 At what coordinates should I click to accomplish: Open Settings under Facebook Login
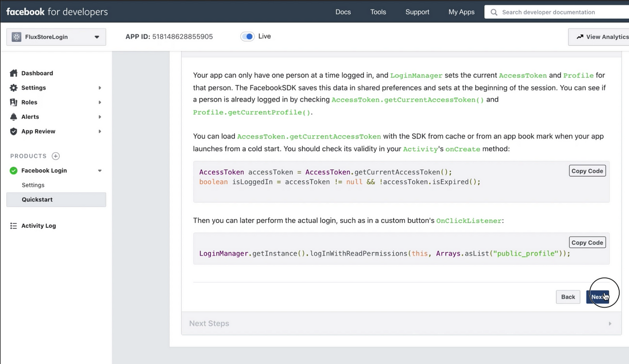coord(33,185)
